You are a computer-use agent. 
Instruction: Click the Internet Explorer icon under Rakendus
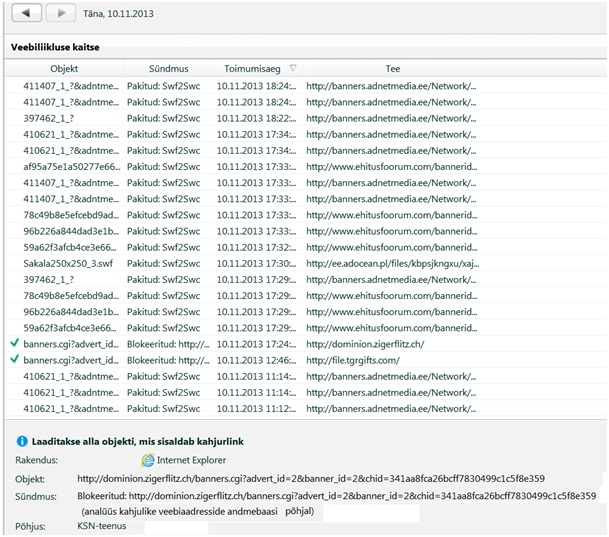[x=148, y=460]
